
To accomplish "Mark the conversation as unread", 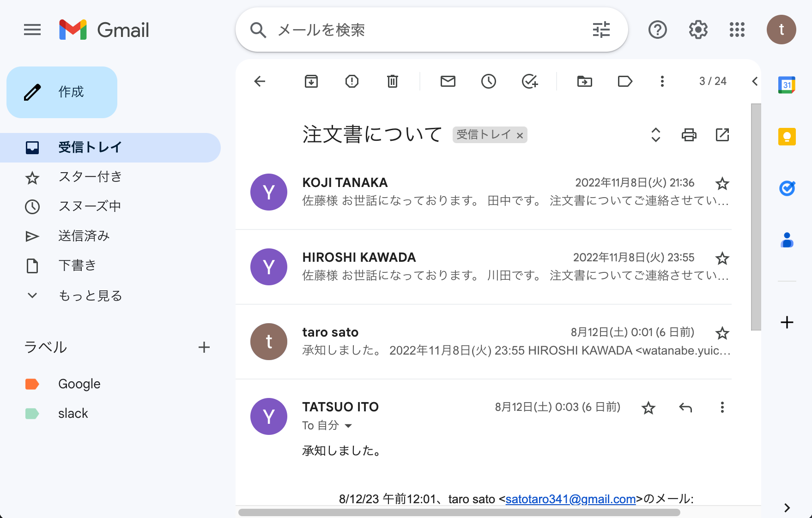I will (x=448, y=82).
